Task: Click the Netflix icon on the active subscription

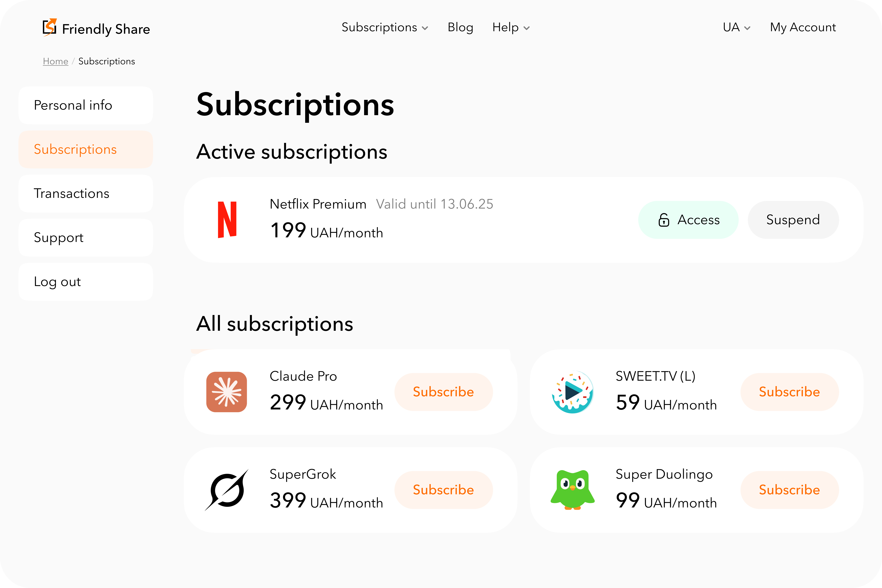Action: (227, 220)
